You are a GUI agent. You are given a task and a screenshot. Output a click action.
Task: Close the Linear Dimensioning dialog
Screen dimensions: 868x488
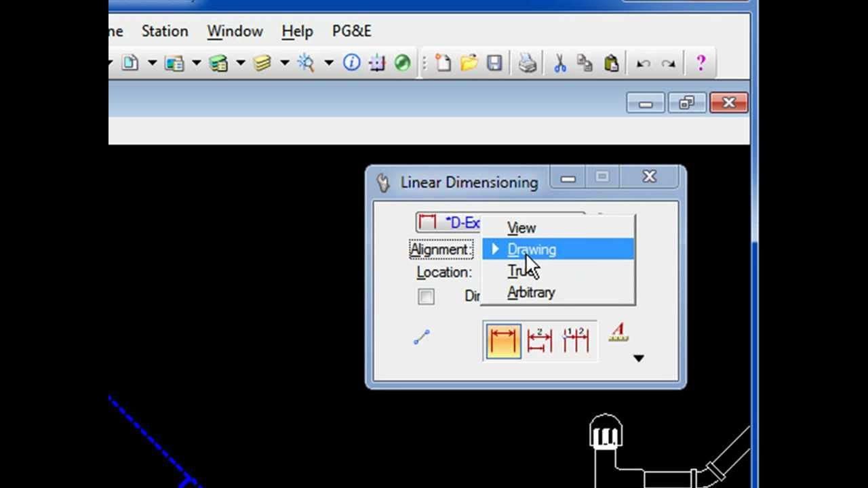pyautogui.click(x=649, y=177)
